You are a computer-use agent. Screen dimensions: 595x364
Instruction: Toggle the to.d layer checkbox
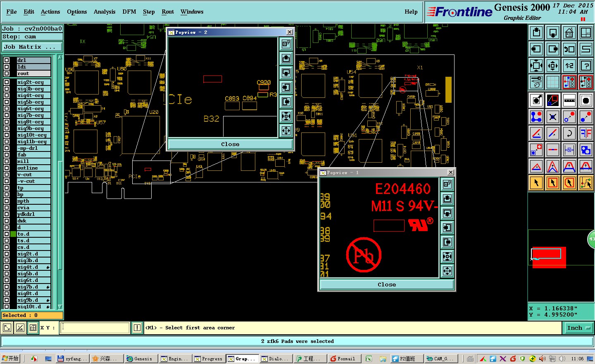point(7,234)
